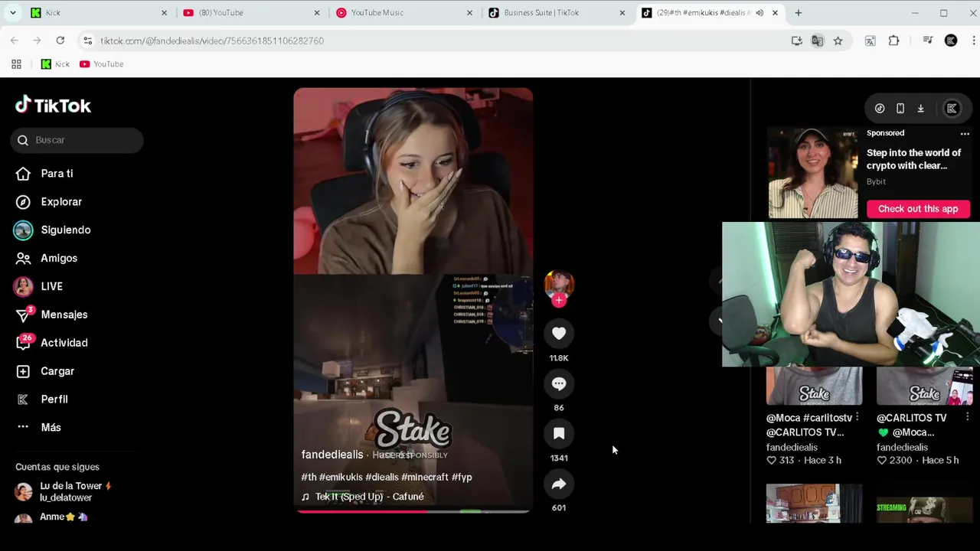Screen dimensions: 980x551
Task: Open YouTube bookmark in bookmarks bar
Action: coord(102,64)
